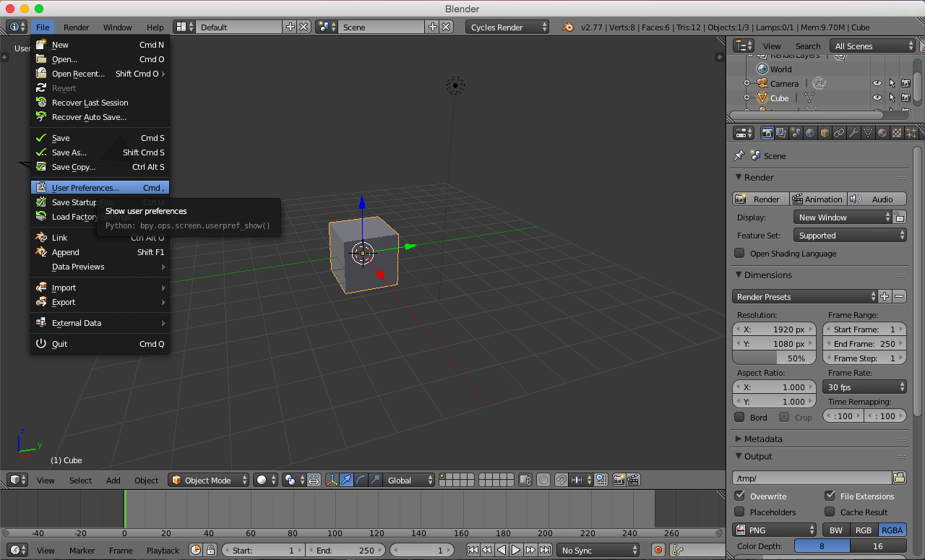
Task: Open the Import submenu
Action: [100, 288]
